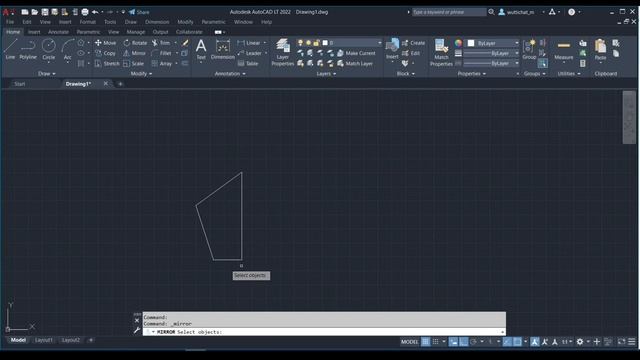Image resolution: width=640 pixels, height=360 pixels.
Task: Click the Insert block tool
Action: click(392, 49)
